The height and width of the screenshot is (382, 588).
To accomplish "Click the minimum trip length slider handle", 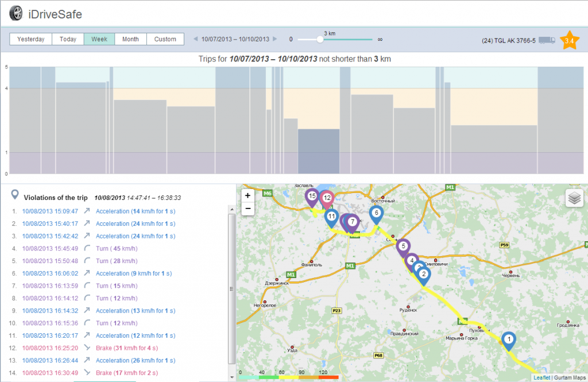I will (319, 39).
